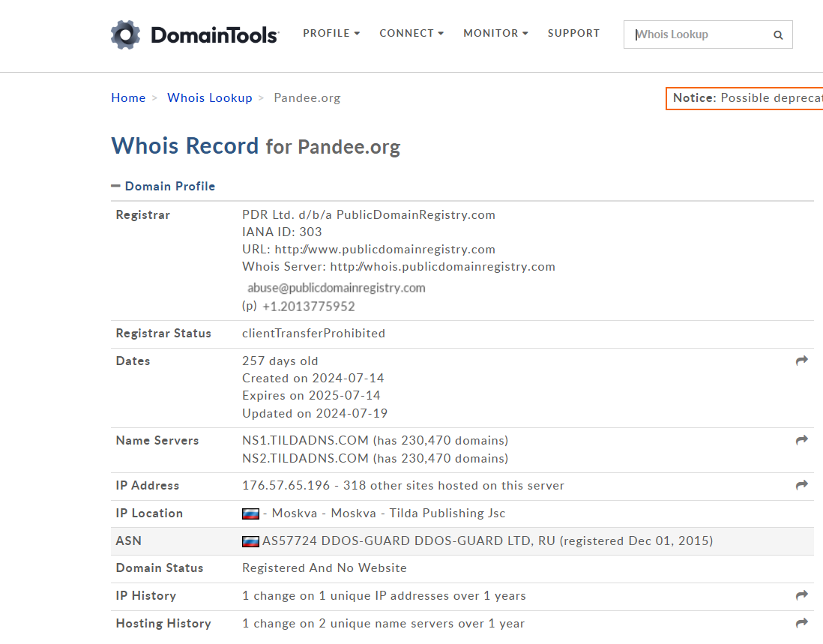Click Created on 2024-07-14 text

[313, 379]
